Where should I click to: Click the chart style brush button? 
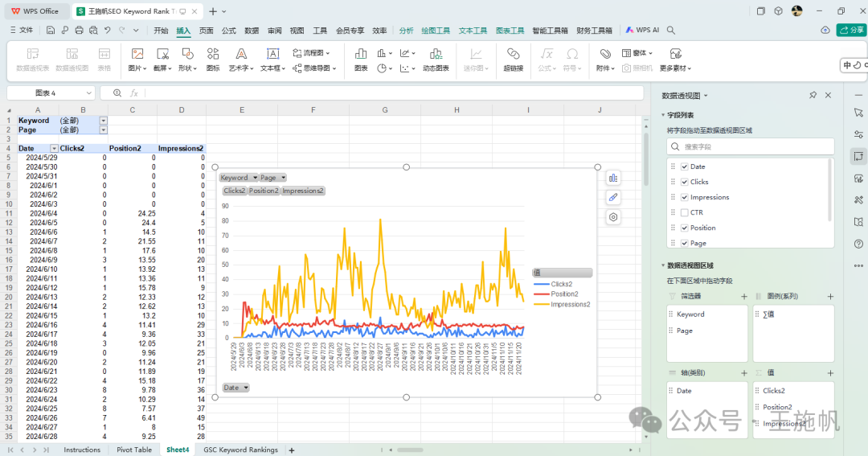(613, 197)
